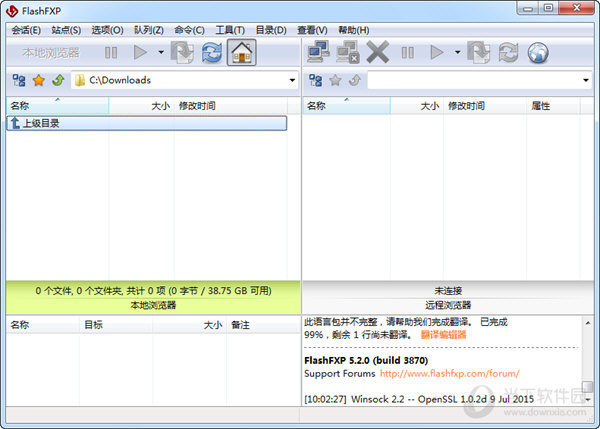Click the queue 备注 column header
This screenshot has width=600, height=429.
pos(263,325)
